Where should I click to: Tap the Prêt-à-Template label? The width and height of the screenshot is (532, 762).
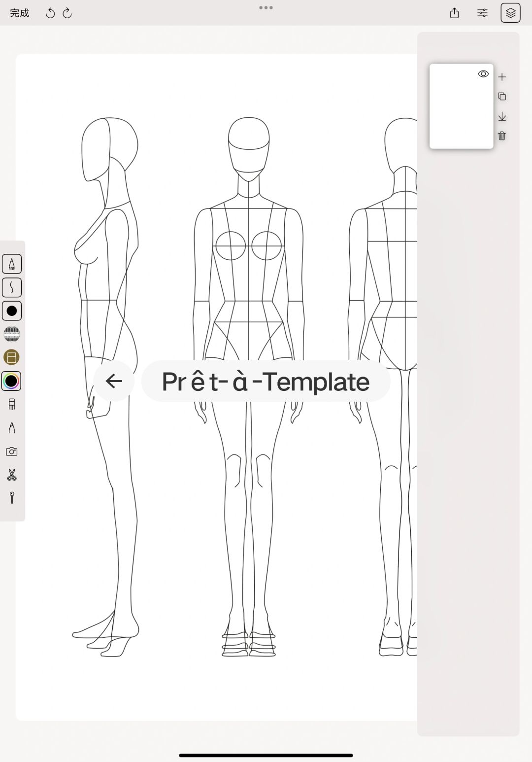click(266, 381)
